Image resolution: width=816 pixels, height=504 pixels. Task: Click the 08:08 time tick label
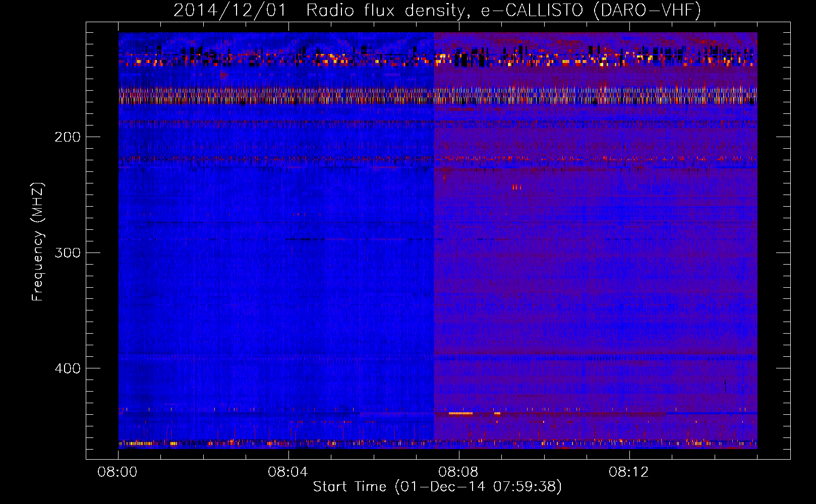pyautogui.click(x=458, y=472)
